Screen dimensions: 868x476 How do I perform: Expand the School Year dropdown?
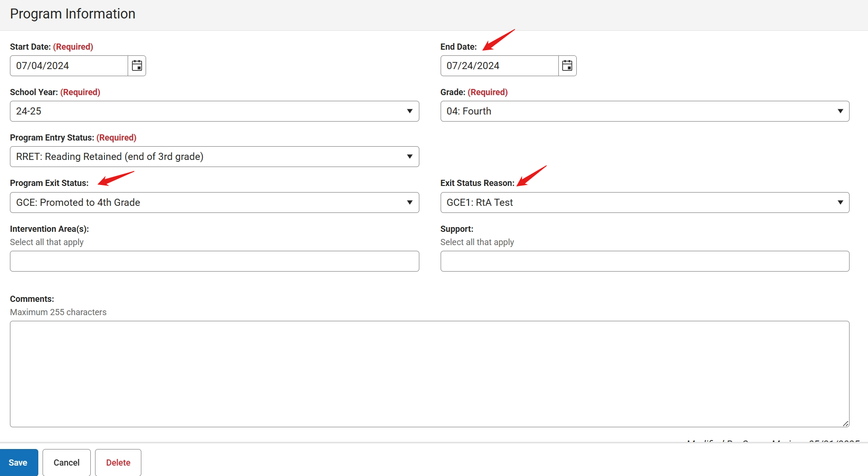(214, 111)
